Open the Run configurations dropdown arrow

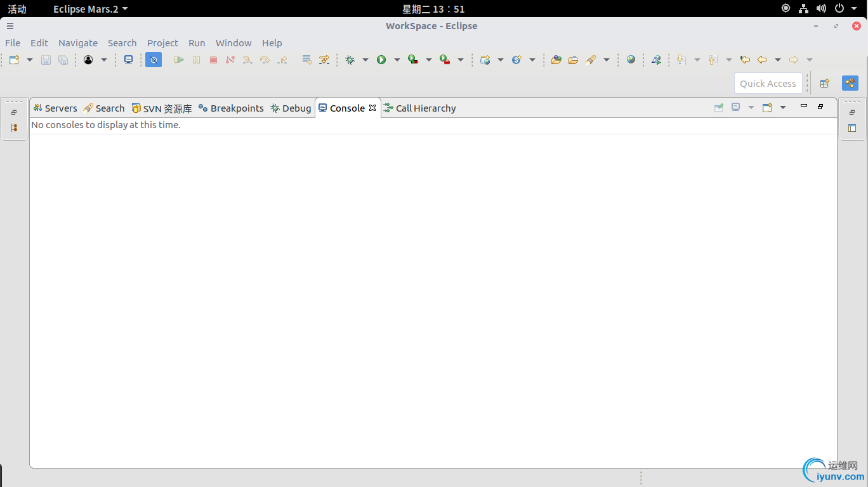[397, 60]
